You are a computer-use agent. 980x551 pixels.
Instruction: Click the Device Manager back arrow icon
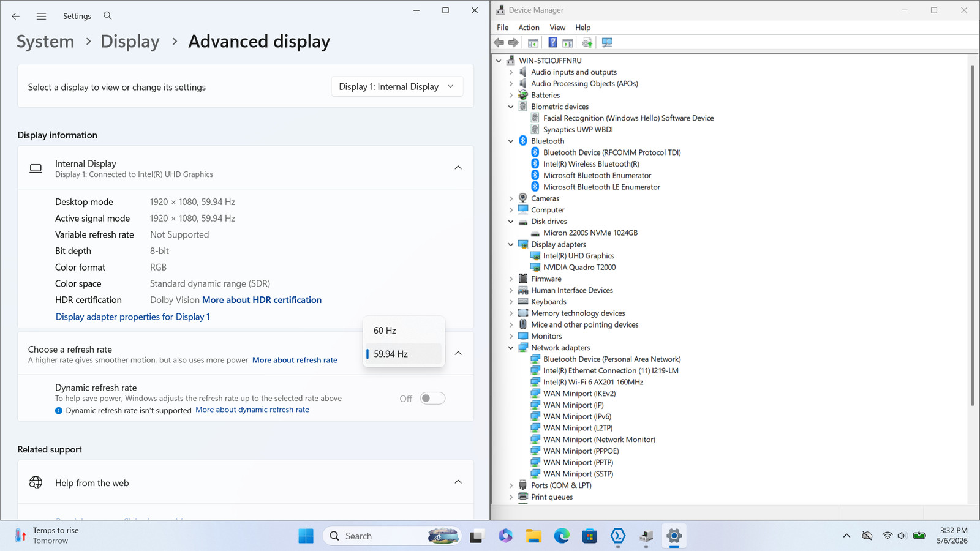499,42
